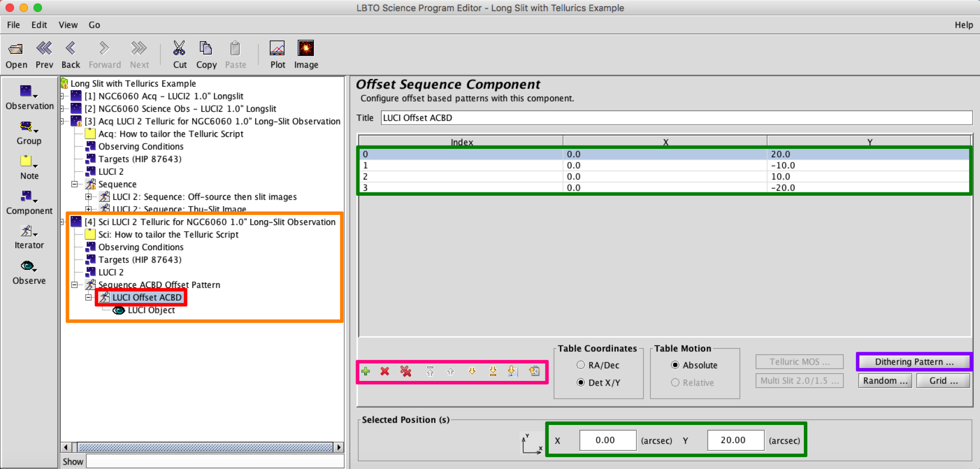Open the Help menu
The height and width of the screenshot is (469, 980).
964,25
